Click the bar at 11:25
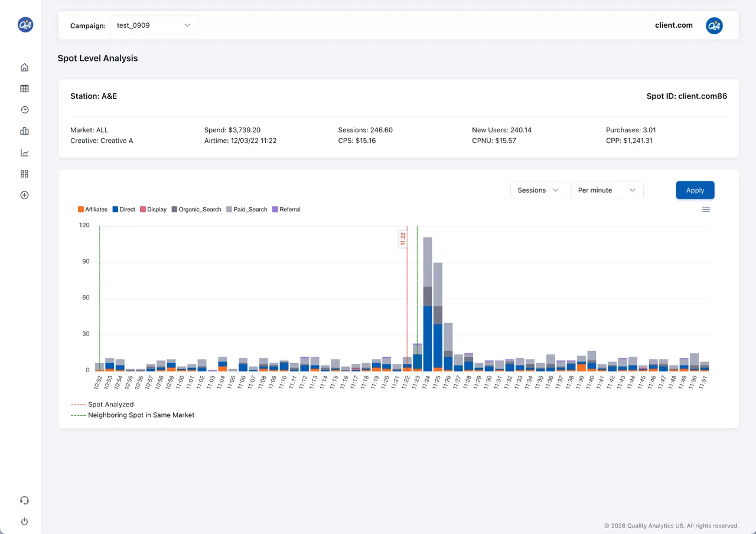The image size is (756, 534). coord(438,317)
